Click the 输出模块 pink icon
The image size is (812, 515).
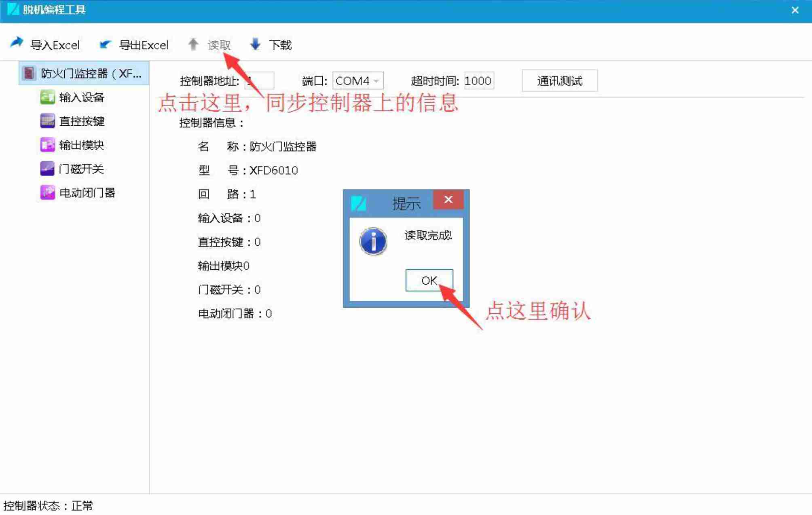click(x=47, y=145)
